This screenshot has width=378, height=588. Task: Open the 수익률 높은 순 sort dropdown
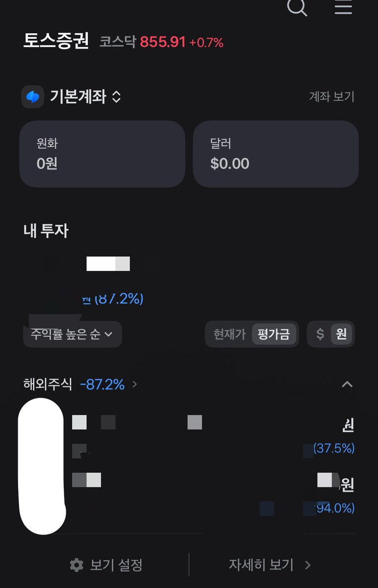pyautogui.click(x=73, y=335)
